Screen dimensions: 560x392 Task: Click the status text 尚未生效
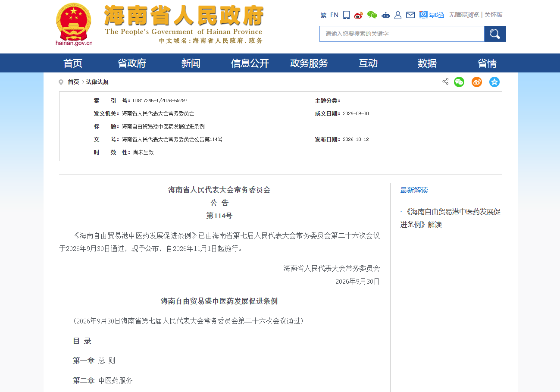(x=143, y=152)
